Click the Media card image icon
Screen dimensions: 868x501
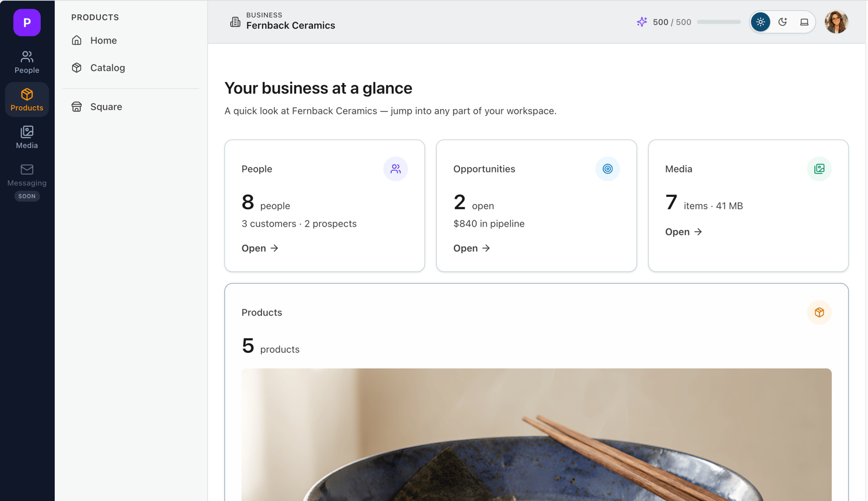(819, 169)
